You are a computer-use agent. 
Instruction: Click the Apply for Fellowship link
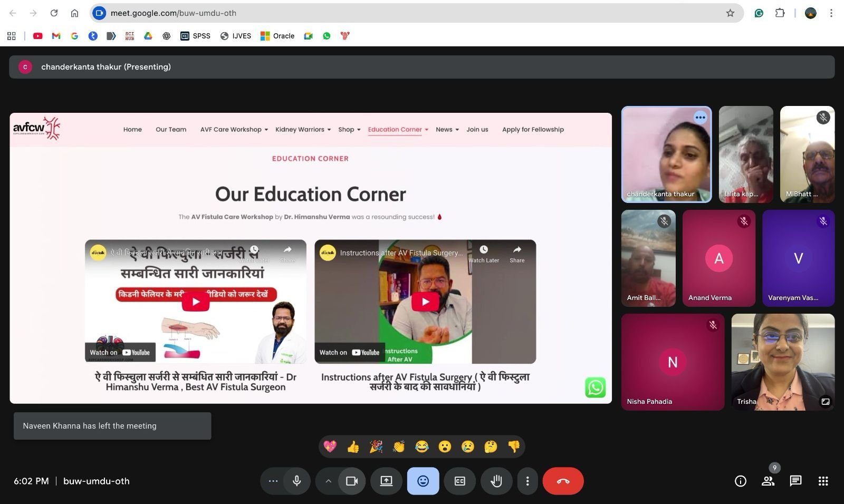pyautogui.click(x=533, y=130)
